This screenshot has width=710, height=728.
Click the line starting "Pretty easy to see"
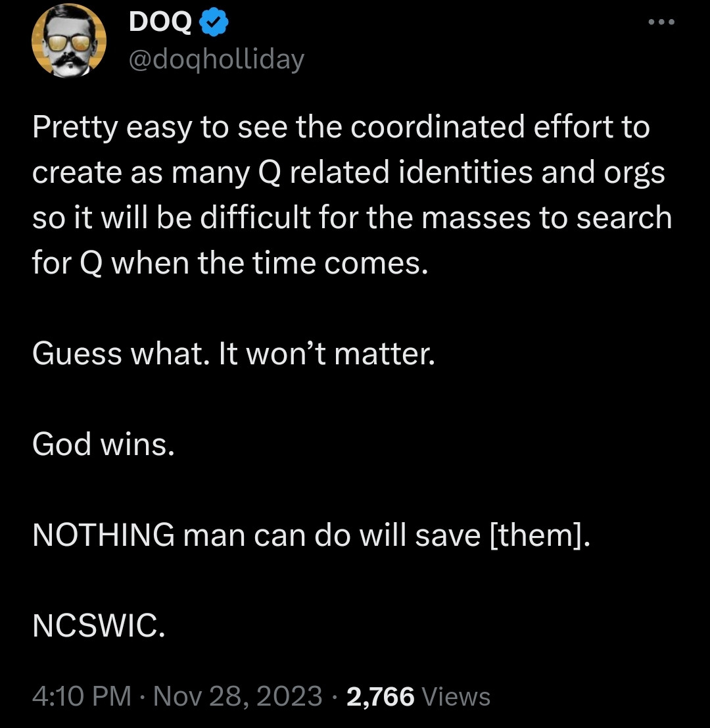341,127
